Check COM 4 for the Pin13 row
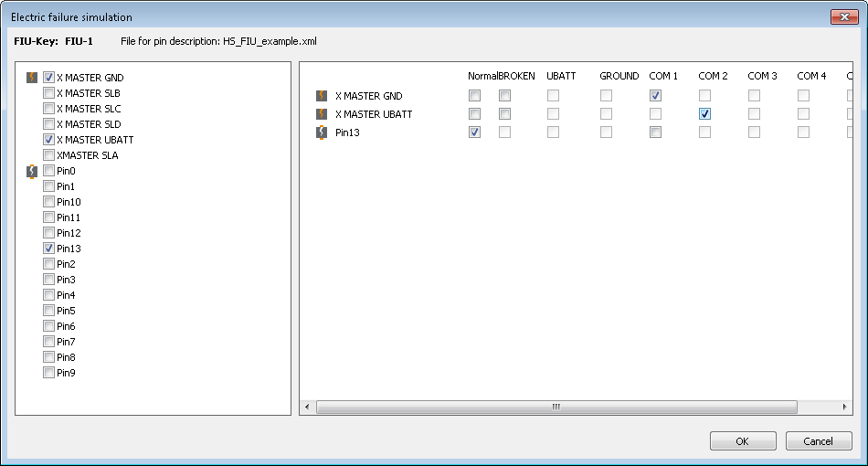The height and width of the screenshot is (466, 868). pos(803,132)
